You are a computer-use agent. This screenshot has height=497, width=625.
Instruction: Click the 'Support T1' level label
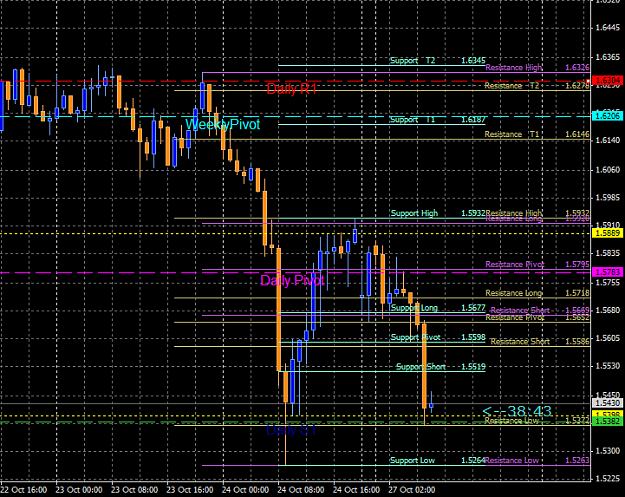pos(413,120)
